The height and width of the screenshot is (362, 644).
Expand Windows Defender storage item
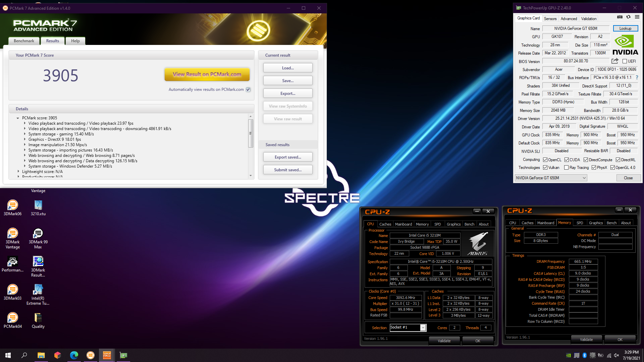pos(24,166)
